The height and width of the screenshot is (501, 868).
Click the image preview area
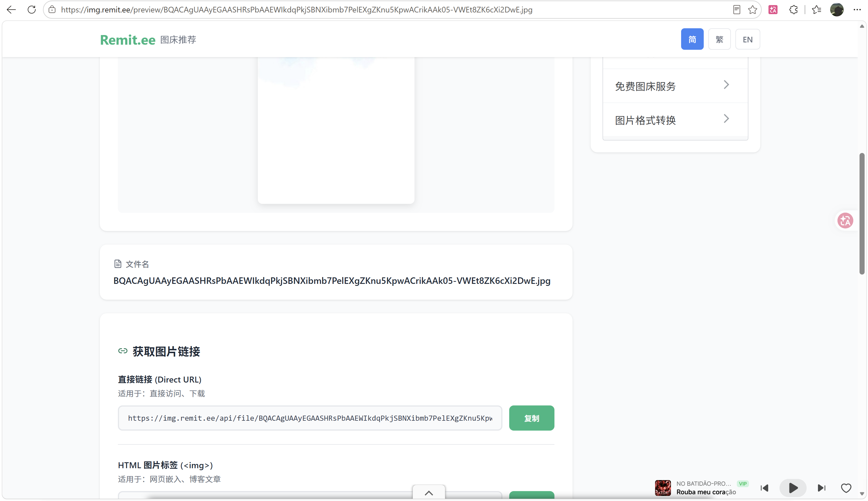tap(336, 131)
